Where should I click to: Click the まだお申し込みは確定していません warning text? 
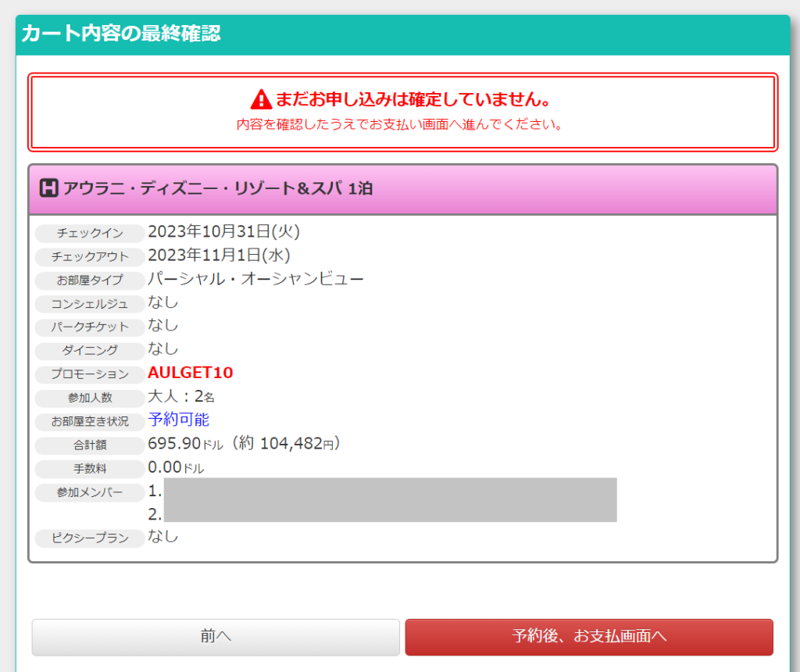[x=413, y=99]
